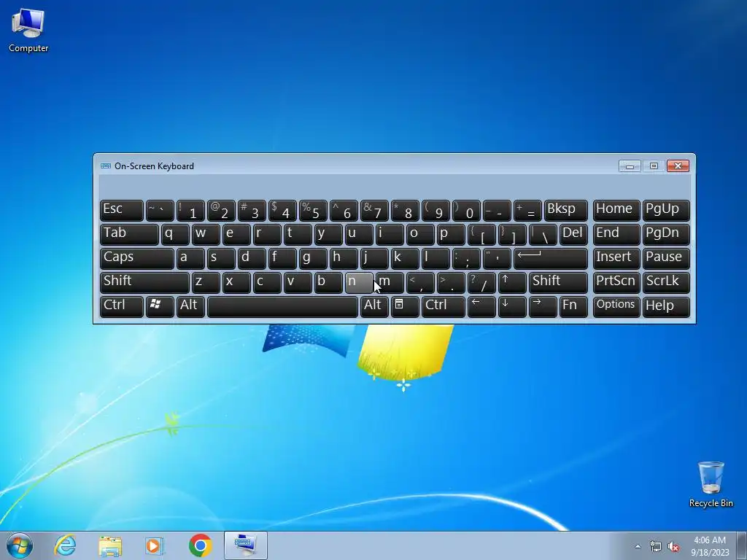Tap the PgUp key
Image resolution: width=747 pixels, height=560 pixels.
666,211
